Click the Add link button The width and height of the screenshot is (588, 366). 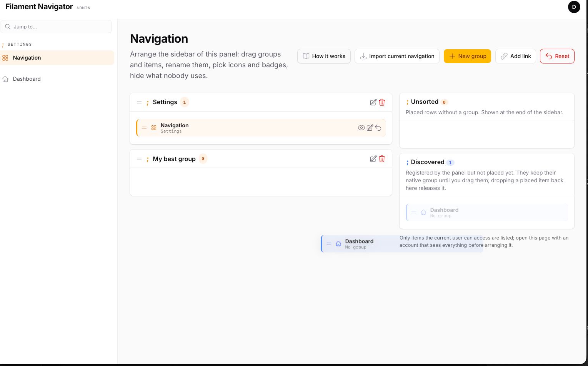pos(515,56)
